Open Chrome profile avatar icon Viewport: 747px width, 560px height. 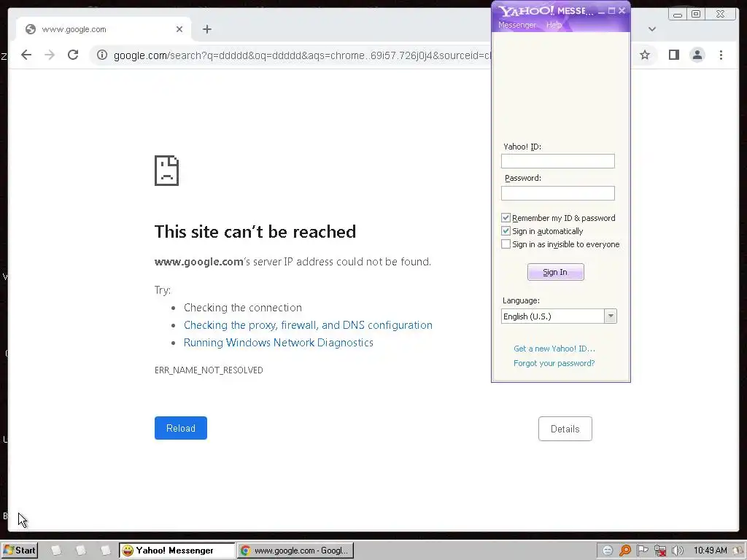[x=697, y=55]
